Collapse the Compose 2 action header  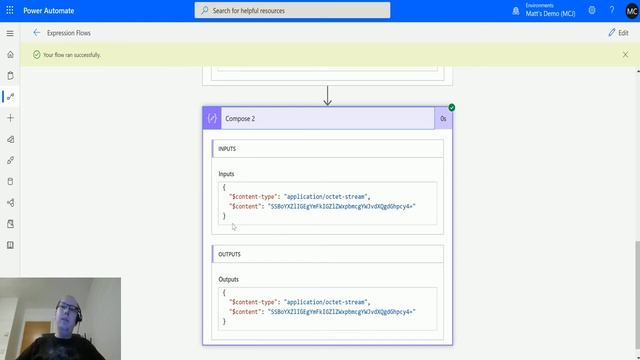point(327,118)
